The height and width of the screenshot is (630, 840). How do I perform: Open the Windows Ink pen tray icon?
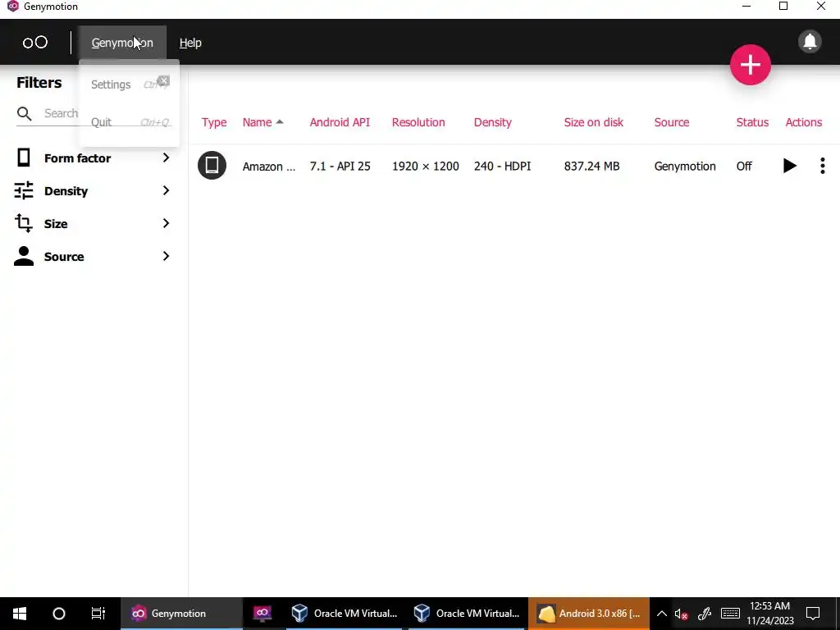coord(705,614)
